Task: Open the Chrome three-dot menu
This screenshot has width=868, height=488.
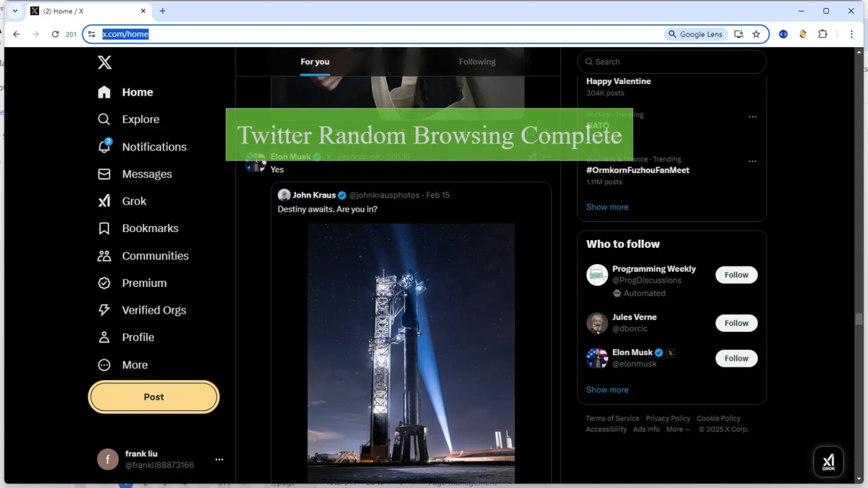Action: pos(852,34)
